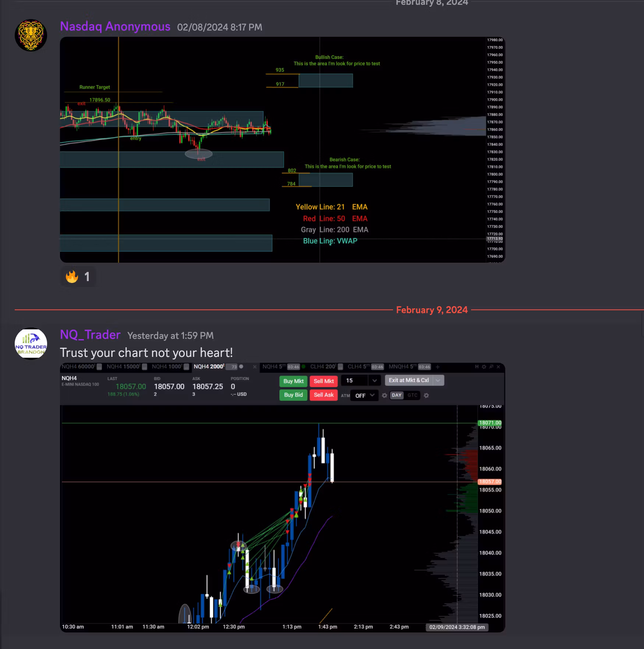Click the February 9, 2024 date divider

click(432, 310)
